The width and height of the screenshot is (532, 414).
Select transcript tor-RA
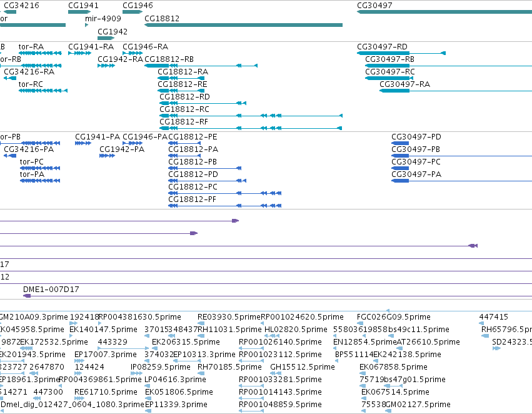(x=40, y=53)
